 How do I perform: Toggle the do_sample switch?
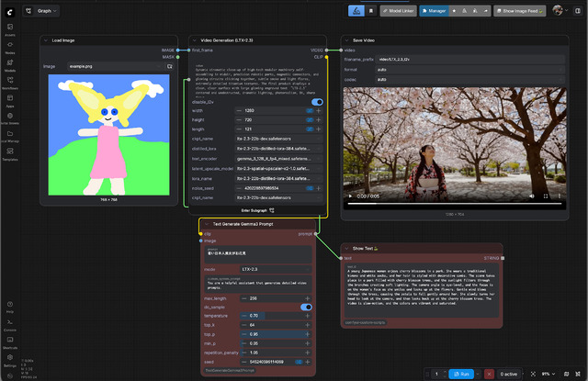pos(308,307)
